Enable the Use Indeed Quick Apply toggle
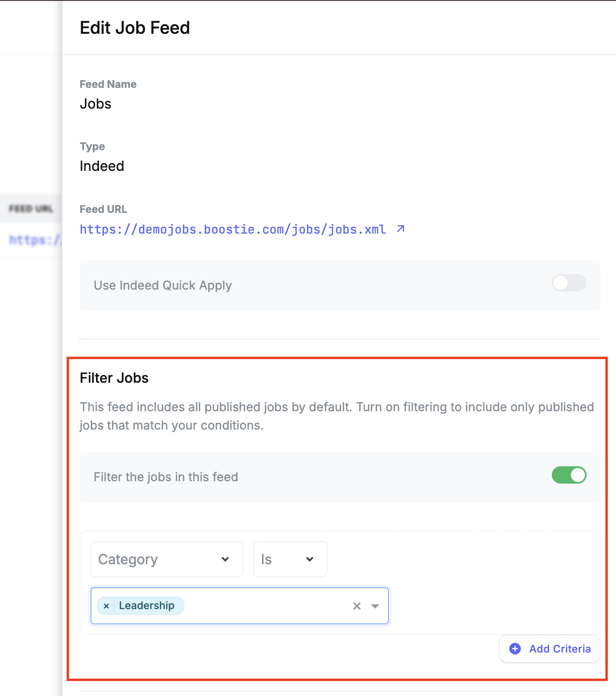 [569, 283]
